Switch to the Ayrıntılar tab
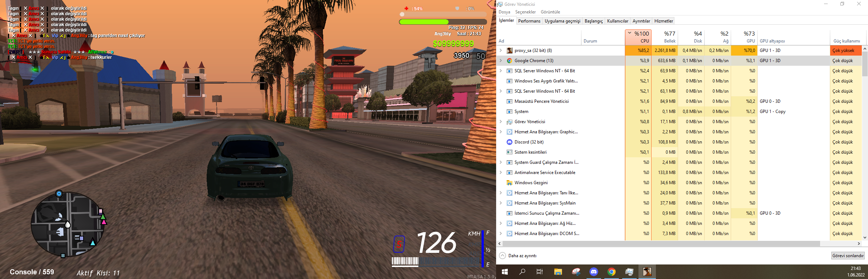868x279 pixels. point(641,21)
